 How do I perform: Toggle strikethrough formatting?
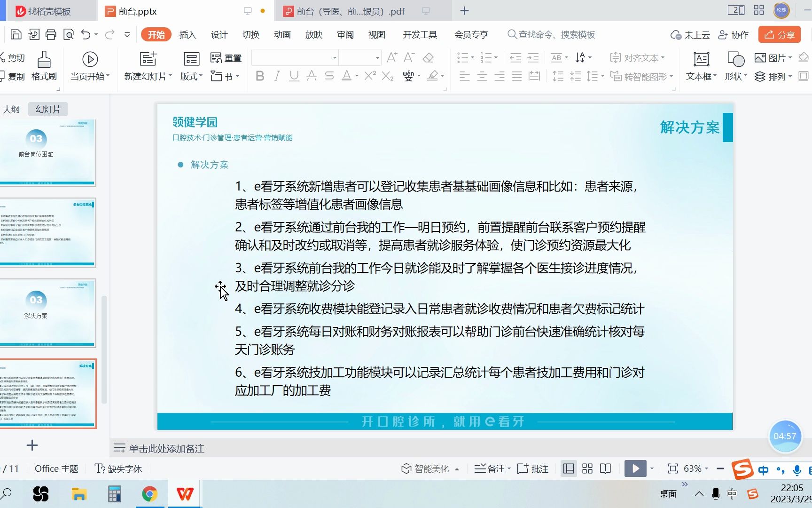(312, 76)
